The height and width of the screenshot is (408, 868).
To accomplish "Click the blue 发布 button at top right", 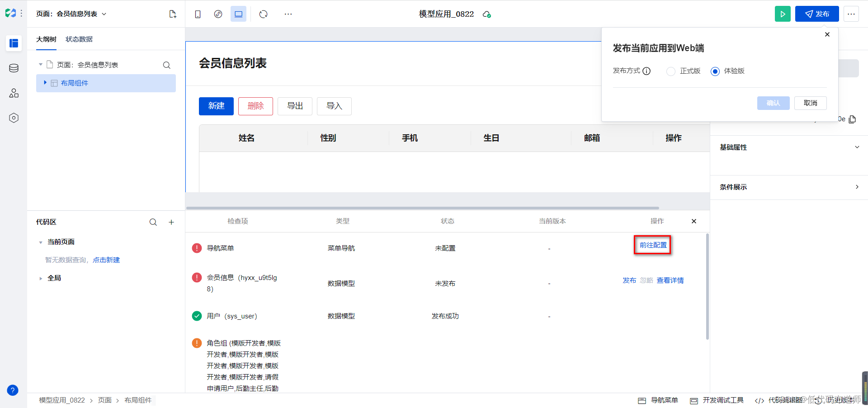I will click(817, 14).
